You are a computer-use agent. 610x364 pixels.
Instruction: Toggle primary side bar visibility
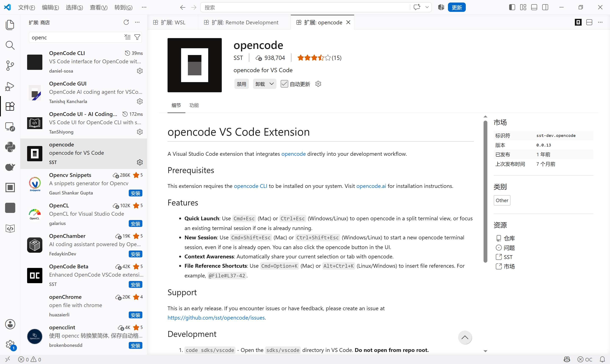click(x=512, y=7)
